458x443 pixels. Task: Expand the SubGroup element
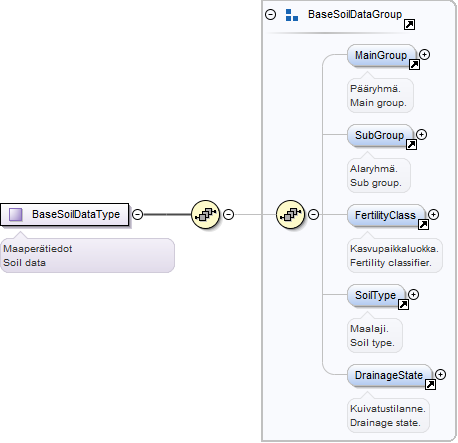click(421, 134)
